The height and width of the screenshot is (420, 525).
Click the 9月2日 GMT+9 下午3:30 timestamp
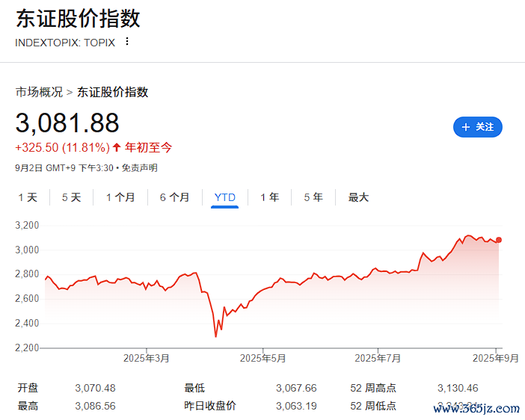click(64, 168)
